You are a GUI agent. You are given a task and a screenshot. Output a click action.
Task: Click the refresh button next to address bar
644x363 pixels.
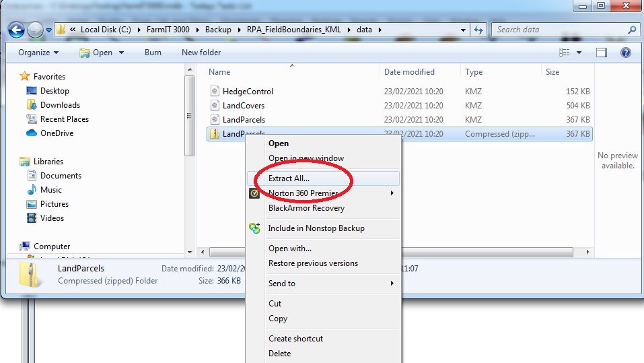point(478,30)
